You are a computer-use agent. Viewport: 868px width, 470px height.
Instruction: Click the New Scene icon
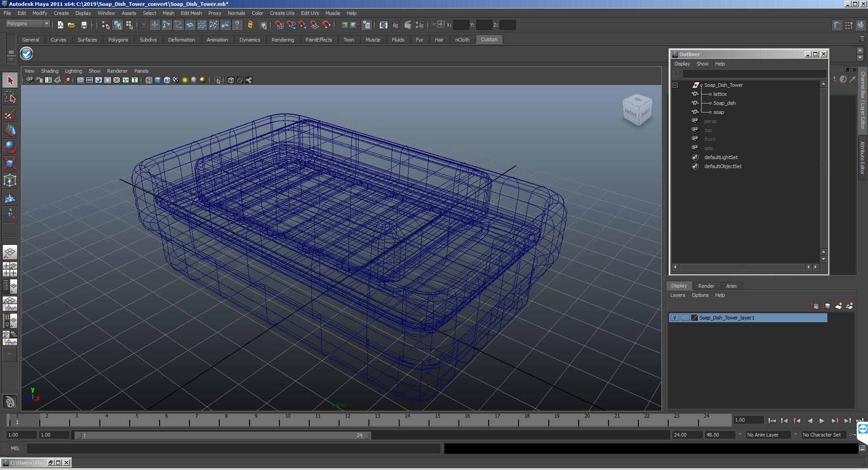[60, 25]
